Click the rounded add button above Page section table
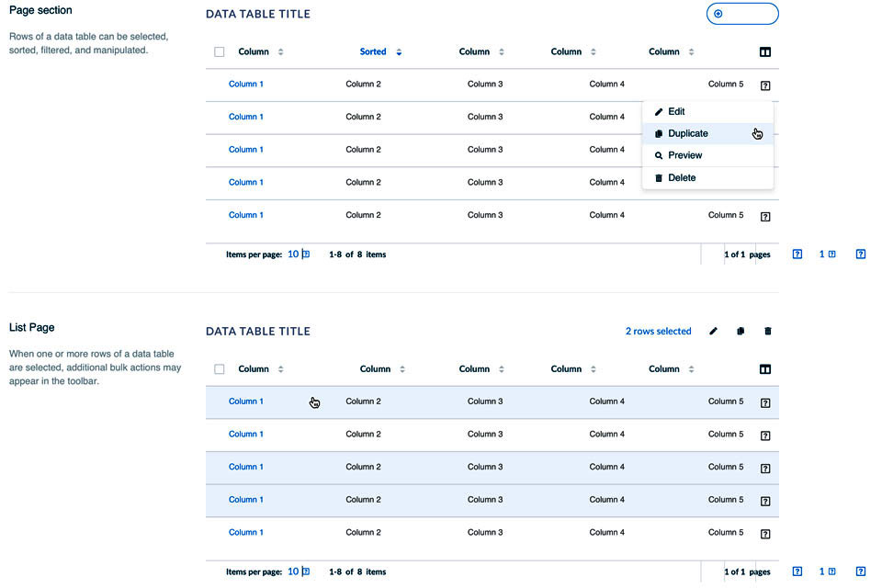 [742, 14]
